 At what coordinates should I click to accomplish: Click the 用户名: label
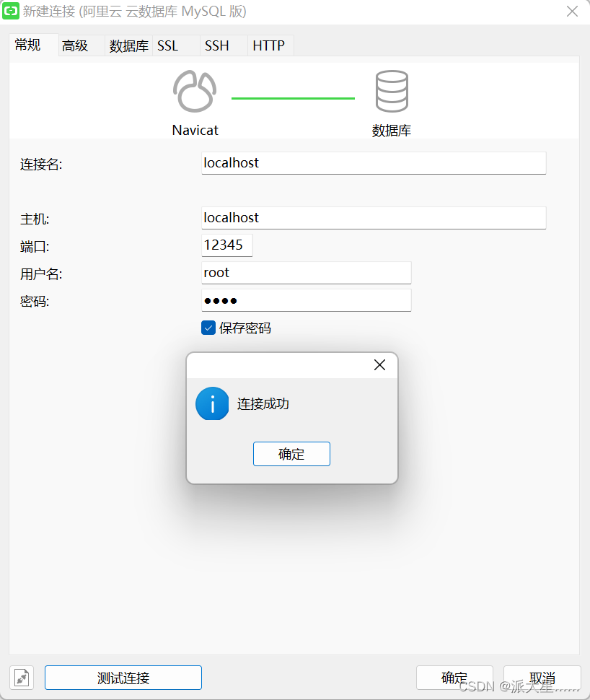point(41,274)
